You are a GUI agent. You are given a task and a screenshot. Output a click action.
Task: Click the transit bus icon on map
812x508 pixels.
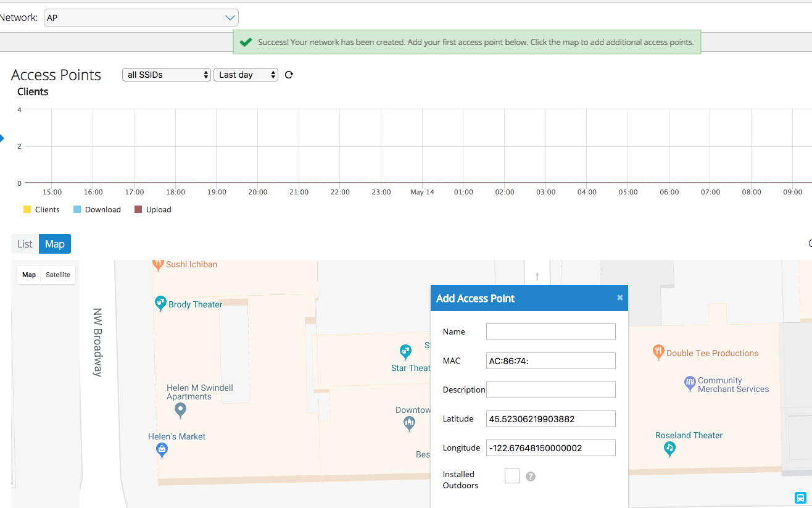800,498
